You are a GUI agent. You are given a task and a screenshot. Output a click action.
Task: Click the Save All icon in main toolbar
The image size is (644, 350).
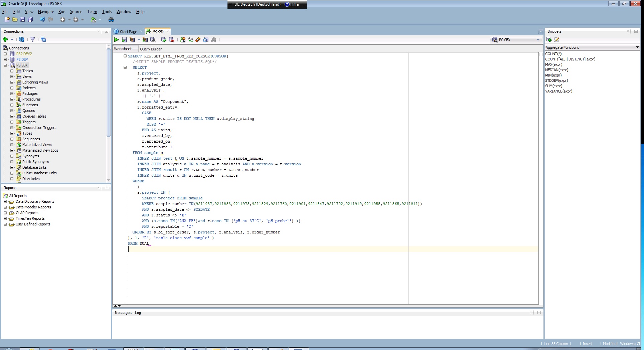(x=30, y=20)
